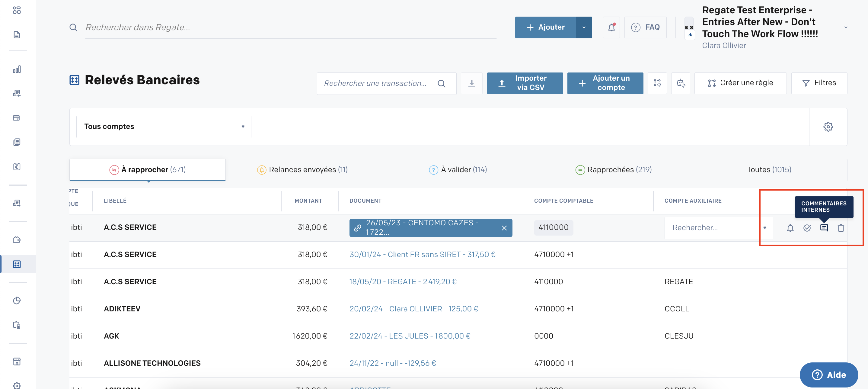The height and width of the screenshot is (389, 868).
Task: Click the bell reminder icon in first row
Action: pos(790,228)
